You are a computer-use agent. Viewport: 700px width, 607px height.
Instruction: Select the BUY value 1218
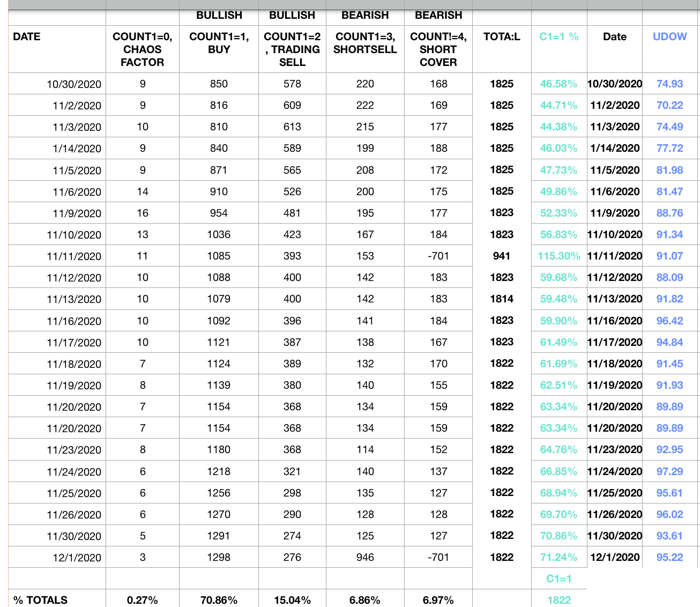pos(219,471)
